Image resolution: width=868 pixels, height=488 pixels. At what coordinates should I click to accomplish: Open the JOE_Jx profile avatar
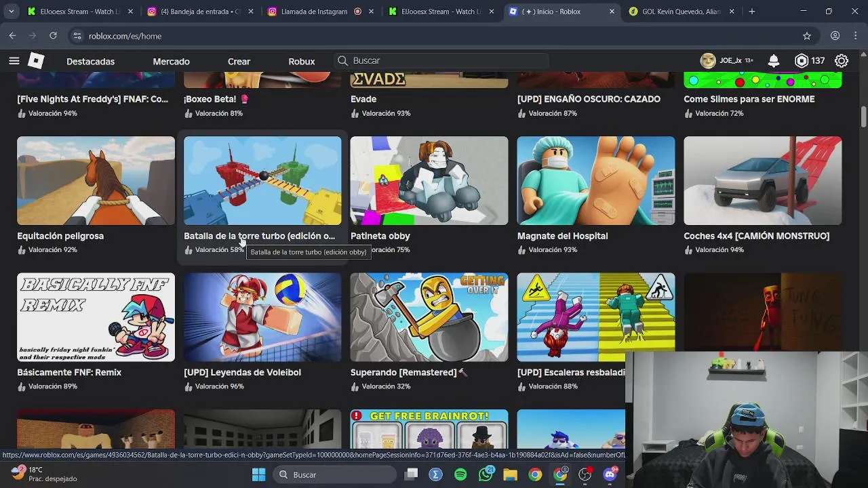point(708,61)
